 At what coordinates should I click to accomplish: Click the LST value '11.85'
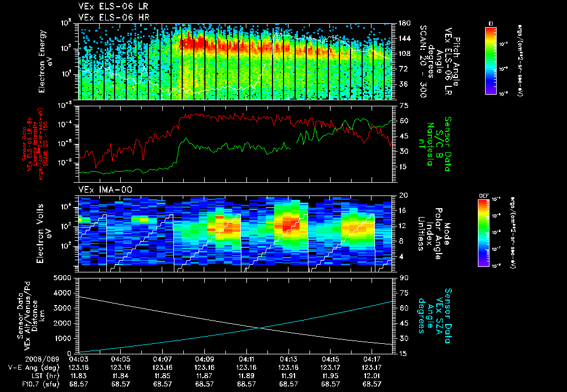coord(162,376)
